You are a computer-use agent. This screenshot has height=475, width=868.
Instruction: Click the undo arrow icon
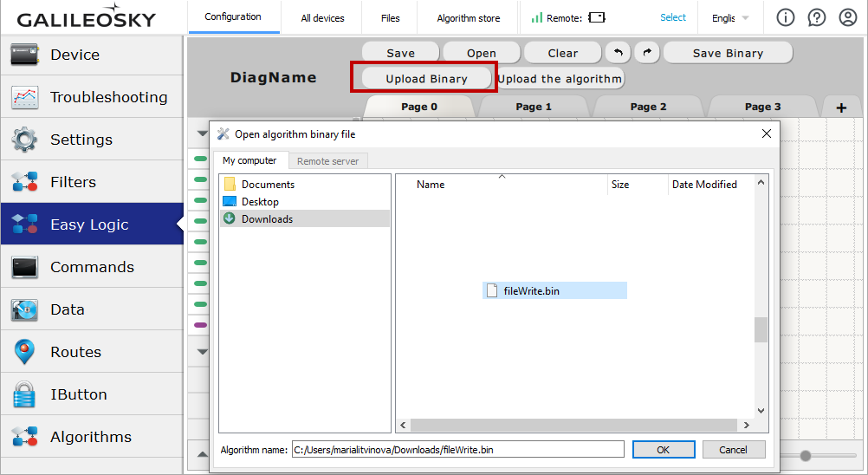coord(618,53)
